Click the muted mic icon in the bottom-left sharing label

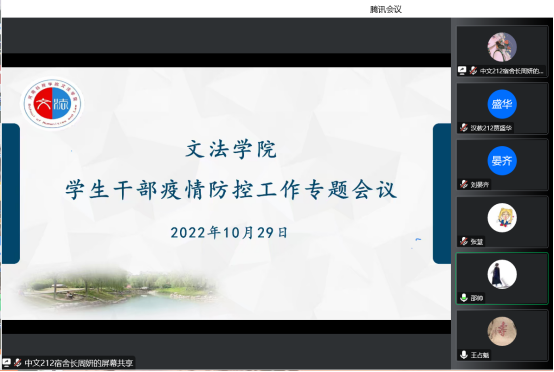point(17,362)
